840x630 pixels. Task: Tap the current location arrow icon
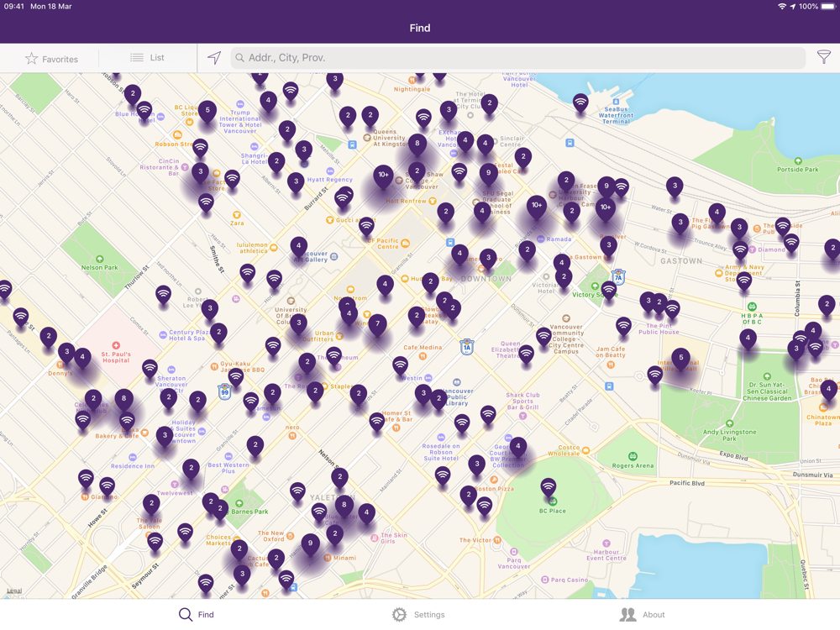[214, 57]
